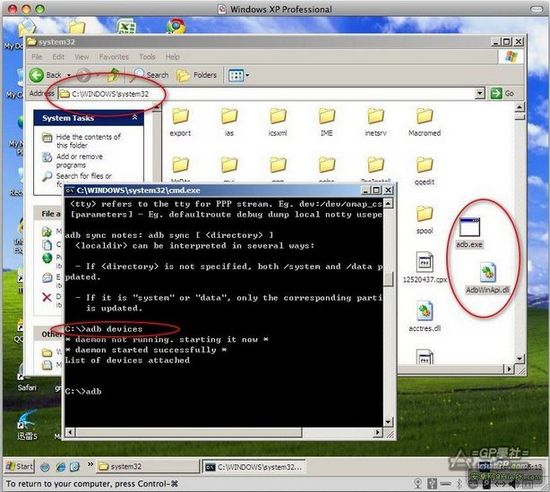Click the cmd horizontal scroll right arrow
This screenshot has width=550, height=492.
[x=377, y=432]
